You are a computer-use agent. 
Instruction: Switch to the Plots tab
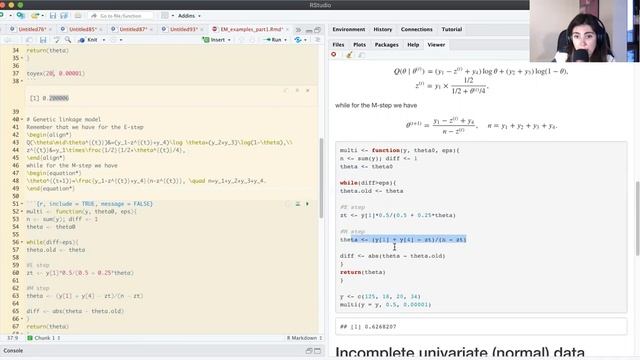coord(359,45)
